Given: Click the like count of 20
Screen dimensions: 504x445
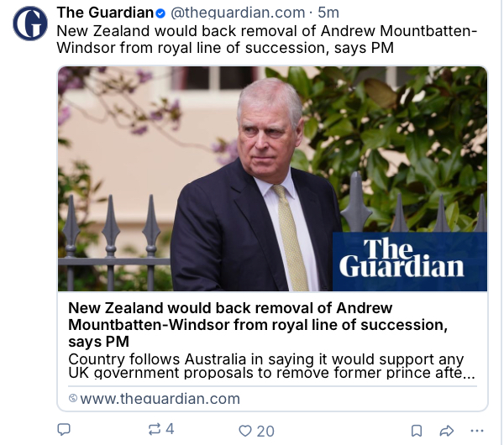Looking at the screenshot, I should coord(265,431).
